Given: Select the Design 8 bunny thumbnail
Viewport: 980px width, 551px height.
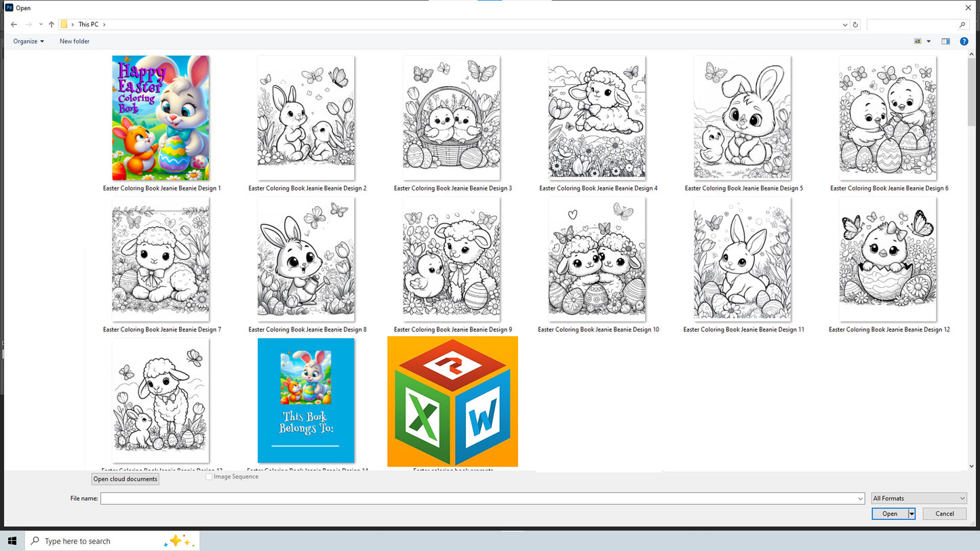Looking at the screenshot, I should 306,259.
